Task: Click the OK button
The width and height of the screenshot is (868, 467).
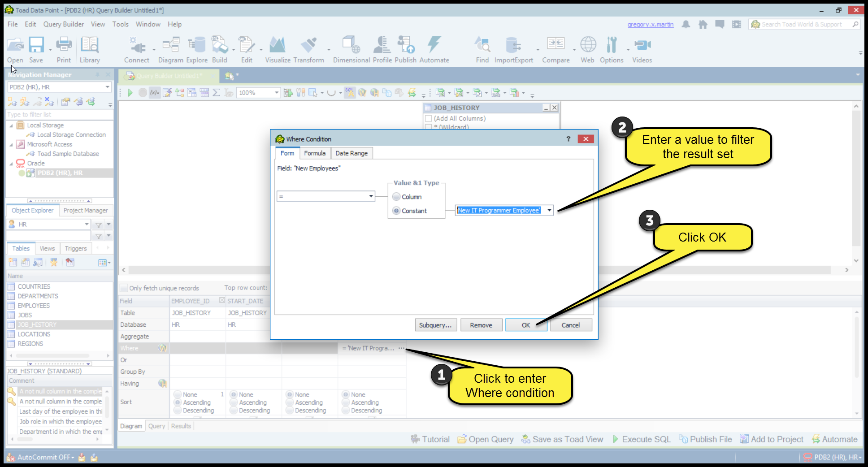Action: tap(526, 325)
